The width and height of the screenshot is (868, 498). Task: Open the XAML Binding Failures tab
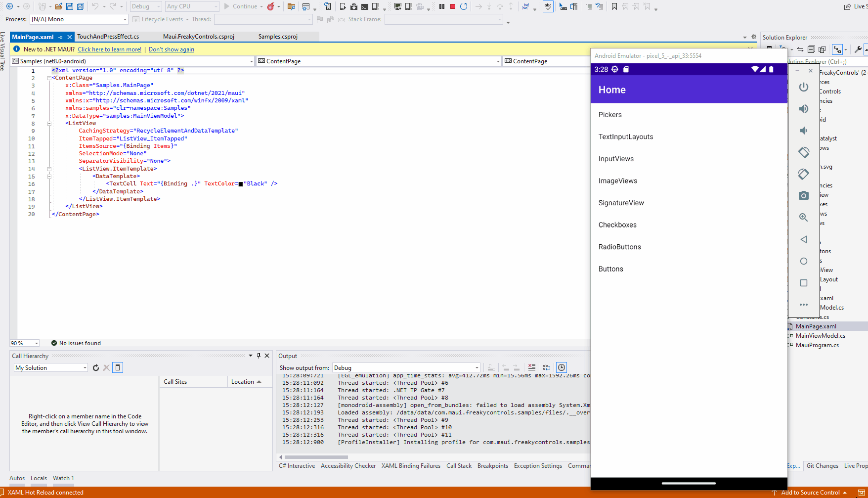click(x=411, y=465)
